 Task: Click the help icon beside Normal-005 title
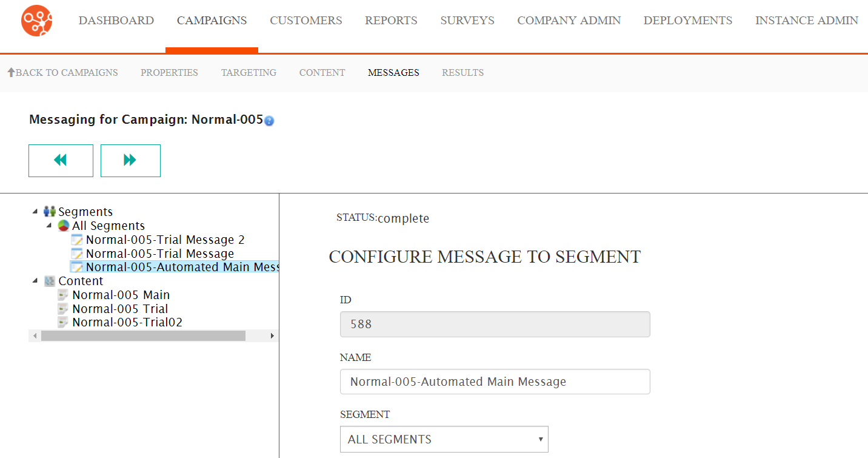click(x=269, y=121)
